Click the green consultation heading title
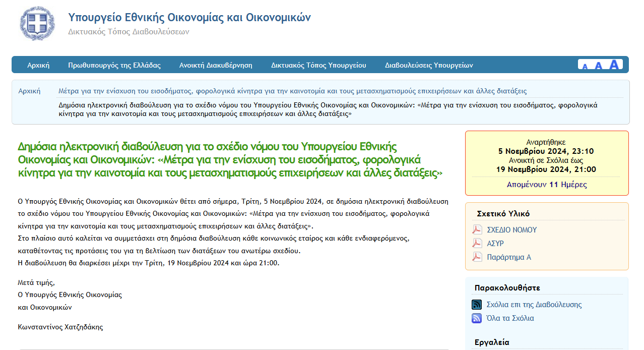The image size is (644, 350). (x=230, y=160)
